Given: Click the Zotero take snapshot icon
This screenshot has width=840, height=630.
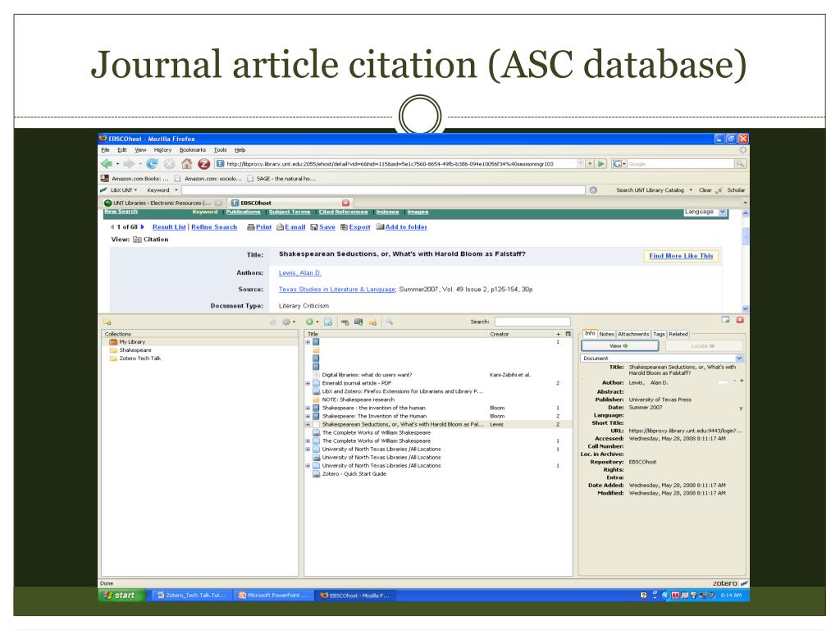Looking at the screenshot, I should [x=358, y=322].
